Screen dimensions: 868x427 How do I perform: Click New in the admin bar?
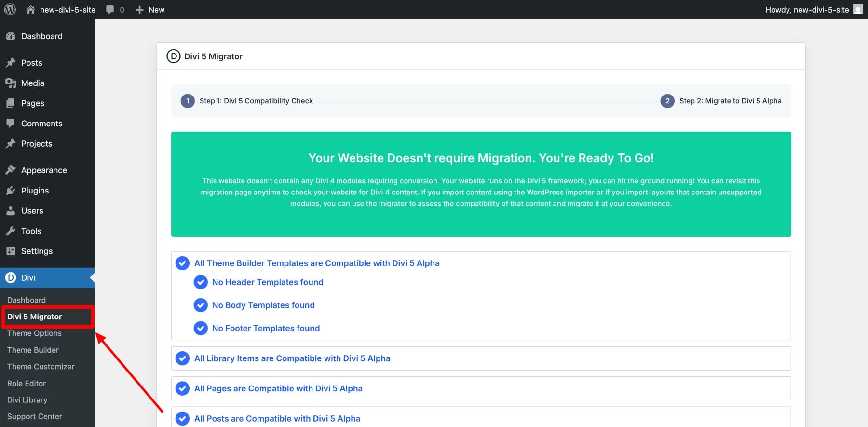pyautogui.click(x=157, y=10)
